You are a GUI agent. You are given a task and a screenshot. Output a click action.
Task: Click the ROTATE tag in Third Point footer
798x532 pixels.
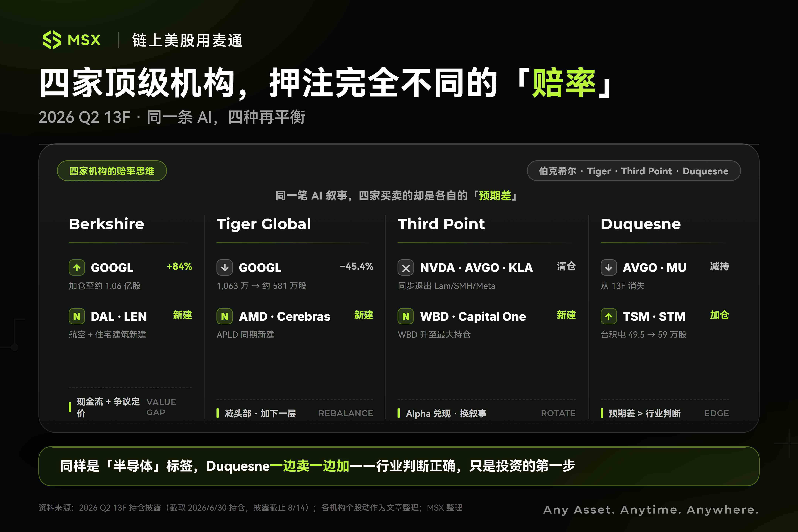pyautogui.click(x=558, y=413)
